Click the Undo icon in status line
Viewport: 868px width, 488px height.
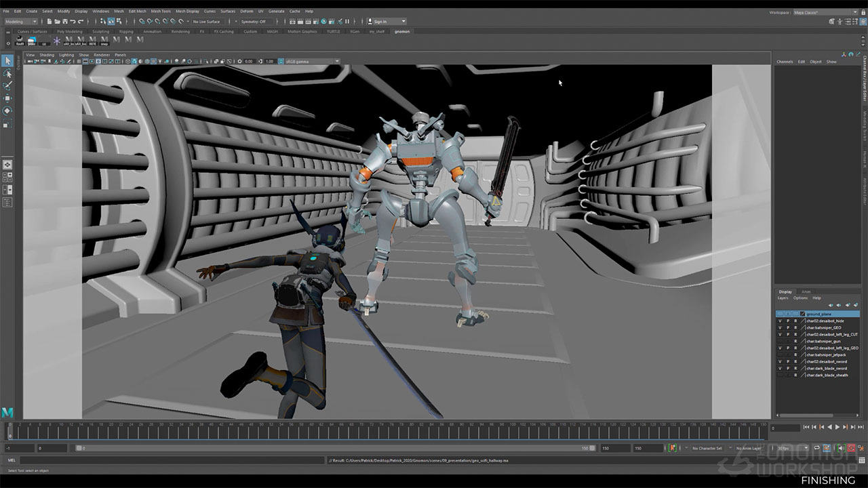point(73,22)
